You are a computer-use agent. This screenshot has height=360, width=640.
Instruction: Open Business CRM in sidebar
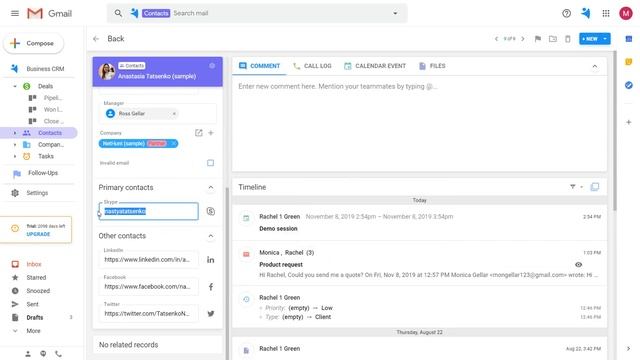coord(45,69)
